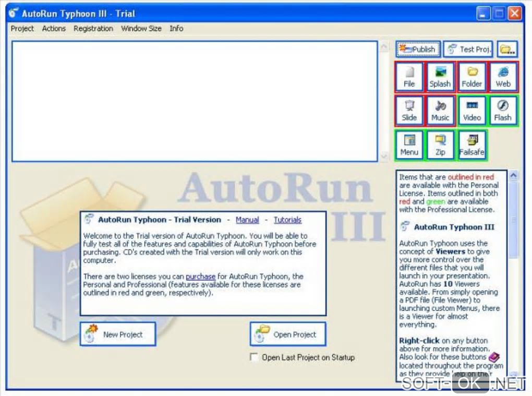Select the Menu viewer icon
Viewport: 532px width, 396px height.
[409, 145]
